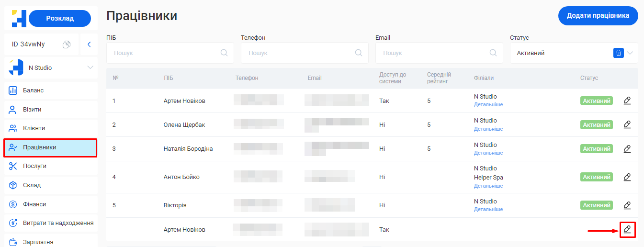Collapse sidebar with the left chevron

tap(89, 45)
